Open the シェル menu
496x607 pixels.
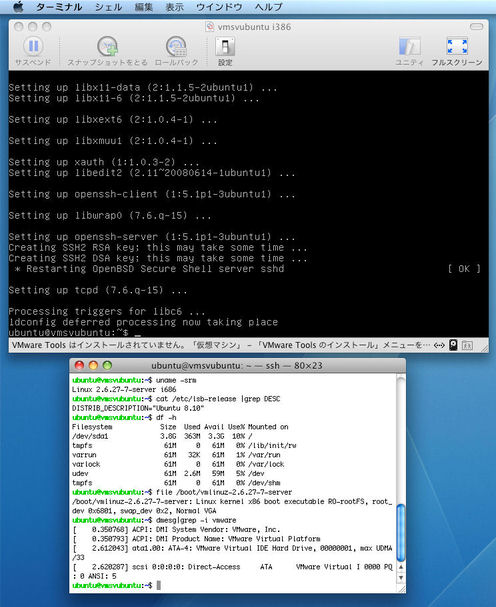[108, 7]
